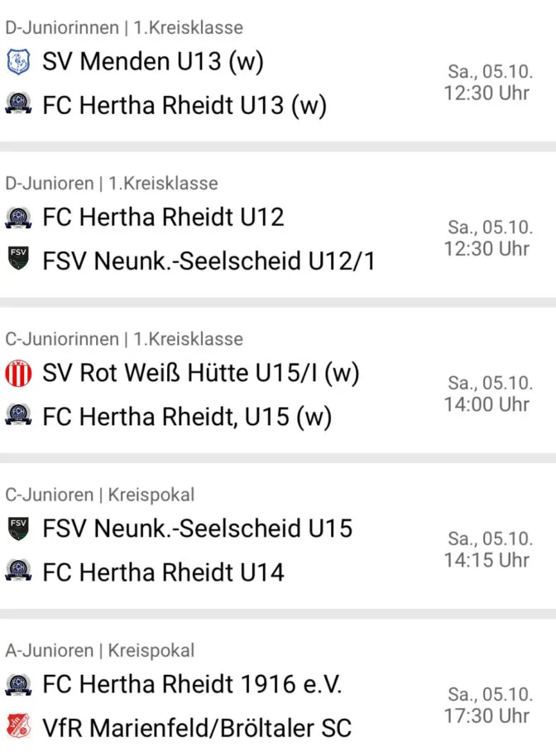Open the match scheduled at 17:30 Uhr
The width and height of the screenshot is (556, 756).
coord(278,694)
